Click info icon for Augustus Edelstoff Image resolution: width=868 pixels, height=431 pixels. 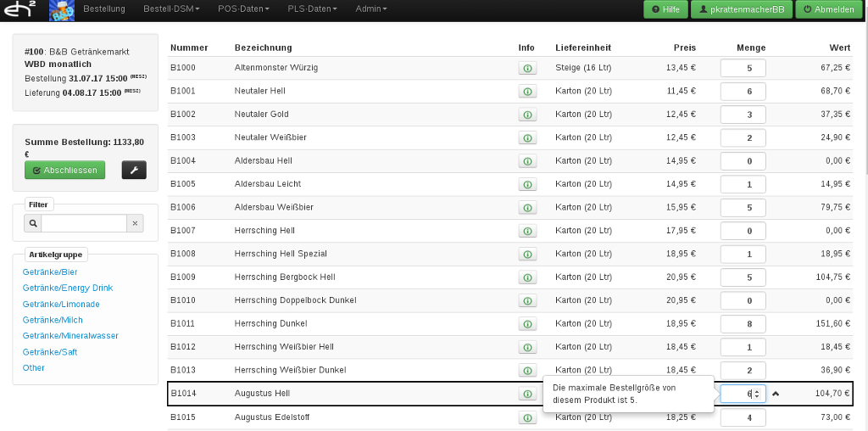[527, 418]
